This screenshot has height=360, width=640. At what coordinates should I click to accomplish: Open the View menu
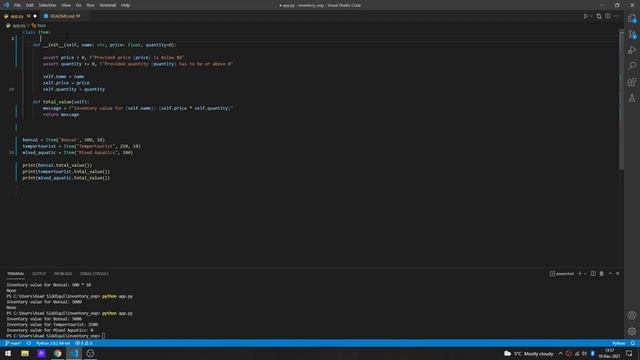pos(66,5)
